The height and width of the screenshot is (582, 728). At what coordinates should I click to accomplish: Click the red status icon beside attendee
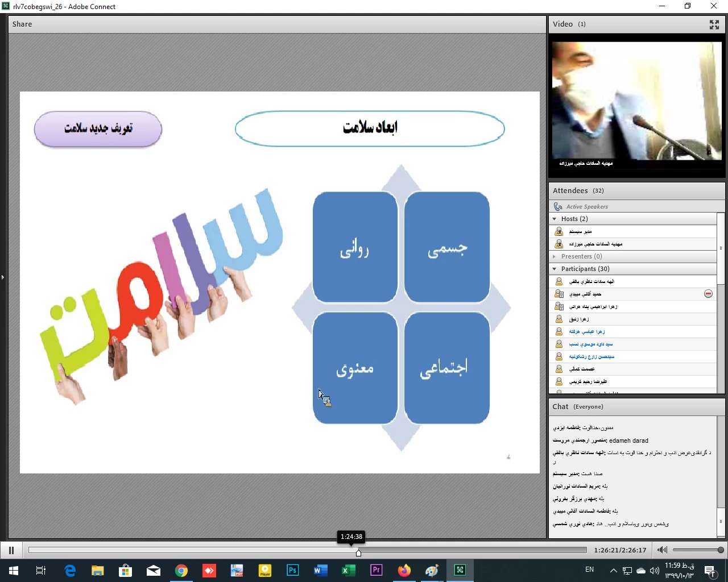pyautogui.click(x=708, y=294)
